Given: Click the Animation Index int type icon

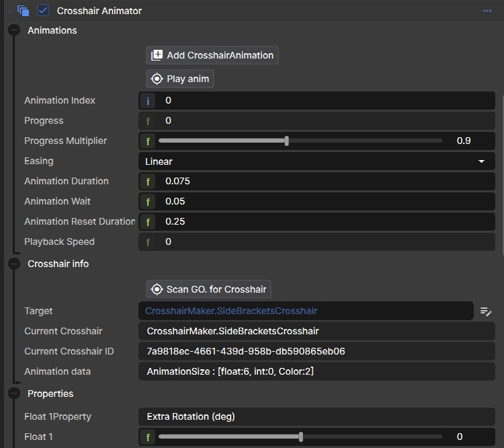Looking at the screenshot, I should pos(148,101).
